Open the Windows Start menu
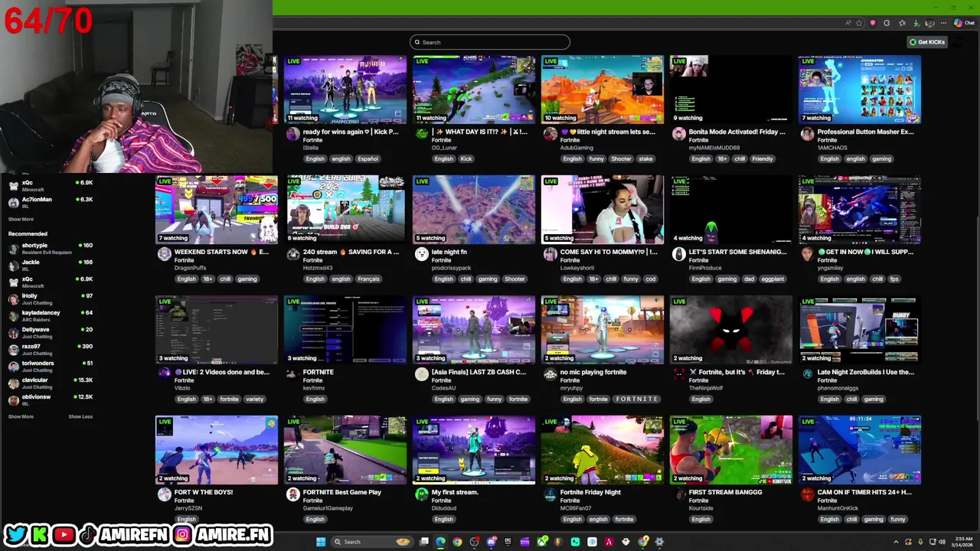 coord(321,542)
